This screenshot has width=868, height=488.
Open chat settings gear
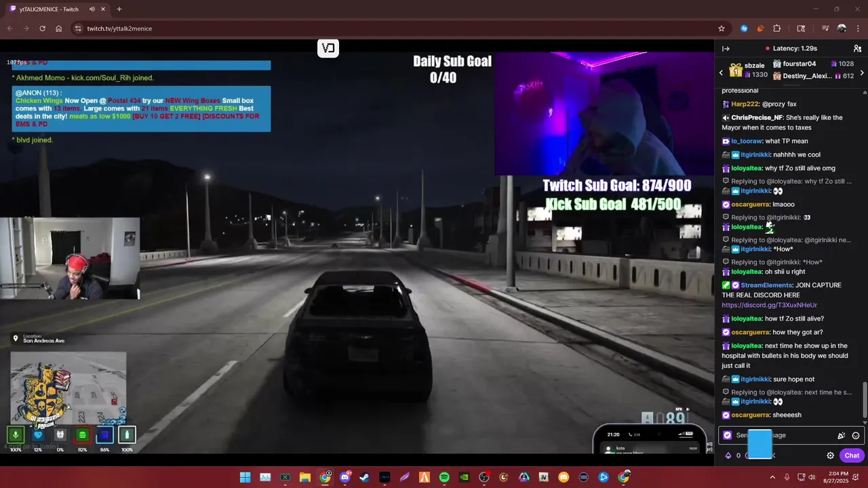click(x=830, y=455)
